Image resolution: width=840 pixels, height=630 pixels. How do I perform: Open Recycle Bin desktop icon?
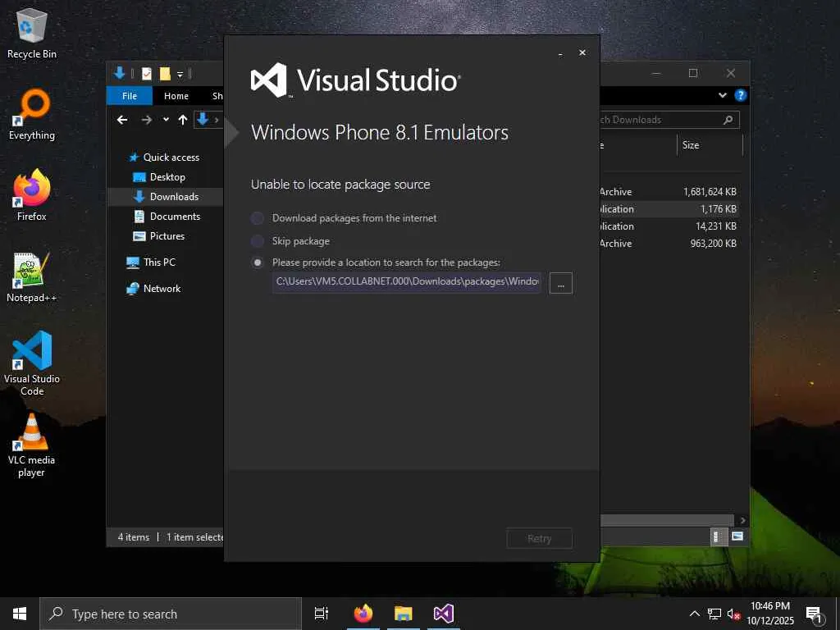(x=32, y=33)
